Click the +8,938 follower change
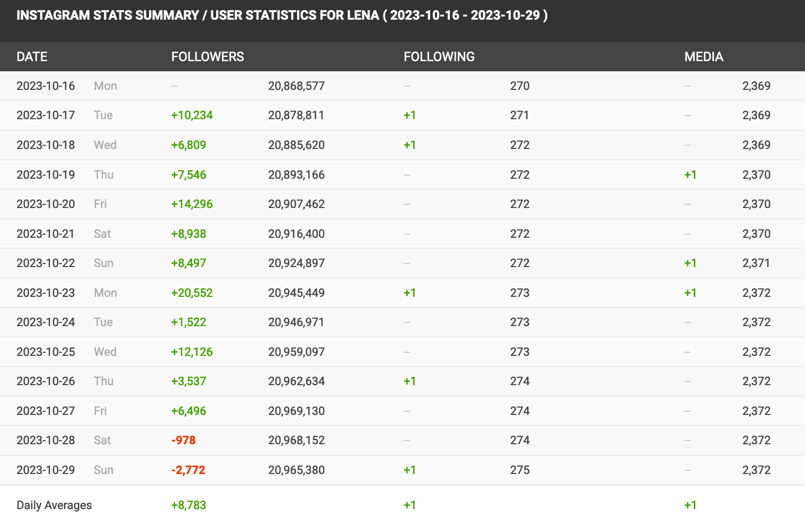805x532 pixels. click(188, 234)
